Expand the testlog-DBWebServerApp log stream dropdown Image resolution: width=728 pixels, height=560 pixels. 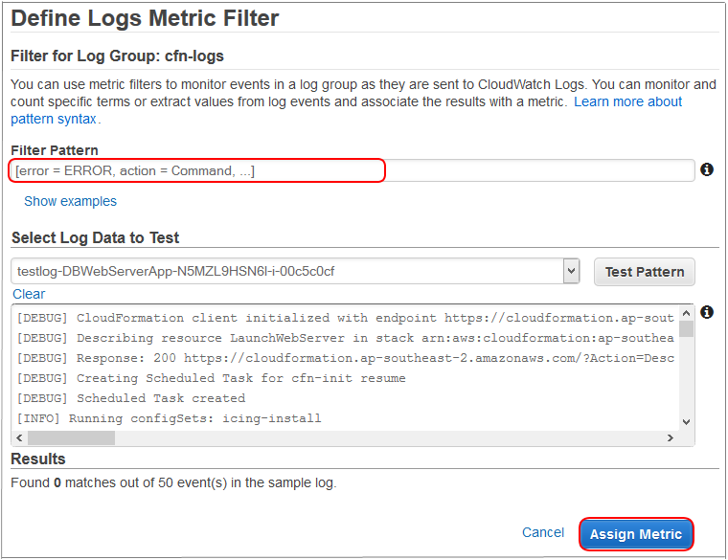(572, 271)
